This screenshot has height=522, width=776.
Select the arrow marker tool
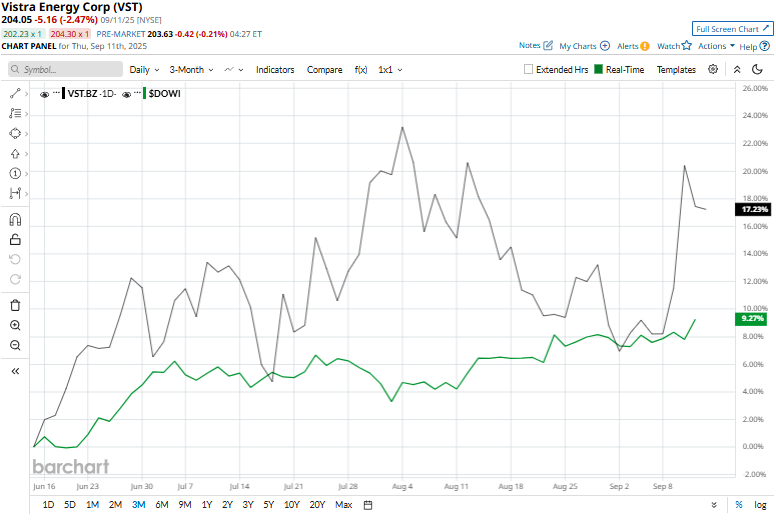coord(15,154)
